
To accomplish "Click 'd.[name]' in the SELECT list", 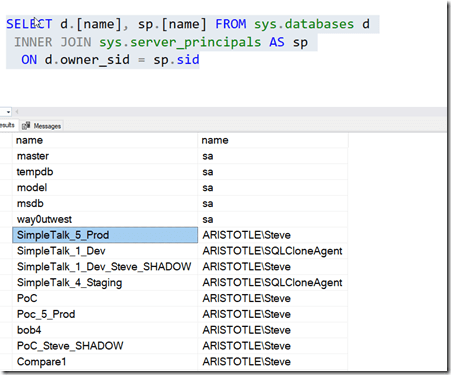I will [x=91, y=24].
